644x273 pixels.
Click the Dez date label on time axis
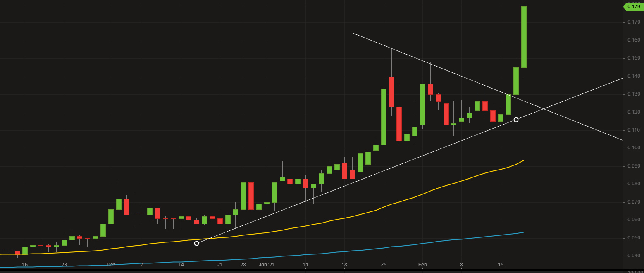click(111, 264)
